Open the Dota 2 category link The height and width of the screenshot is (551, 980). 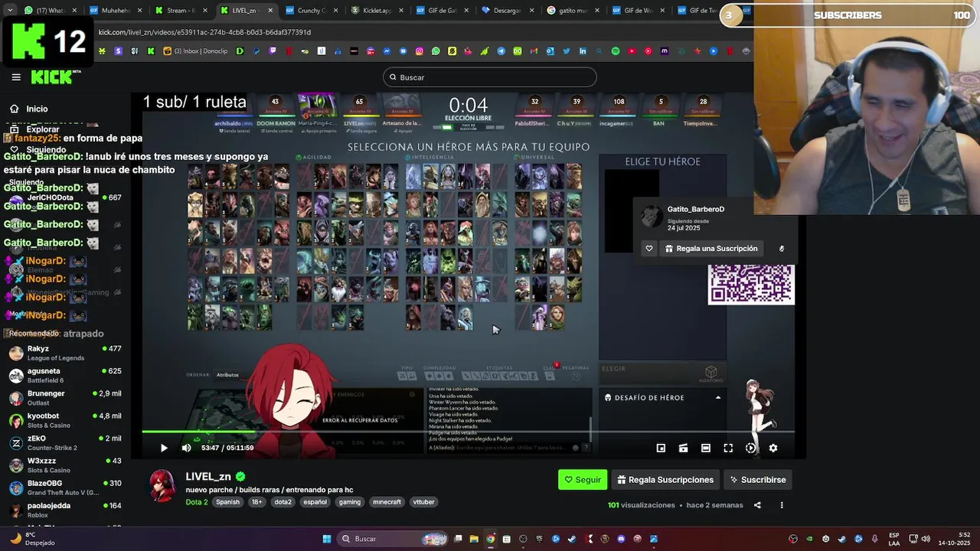click(x=197, y=502)
